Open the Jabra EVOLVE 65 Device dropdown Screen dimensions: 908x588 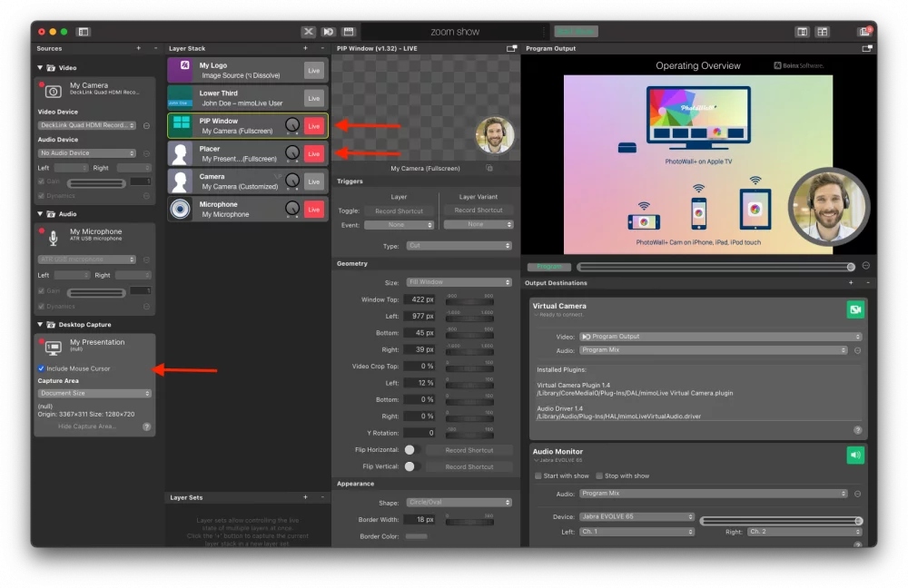(637, 517)
